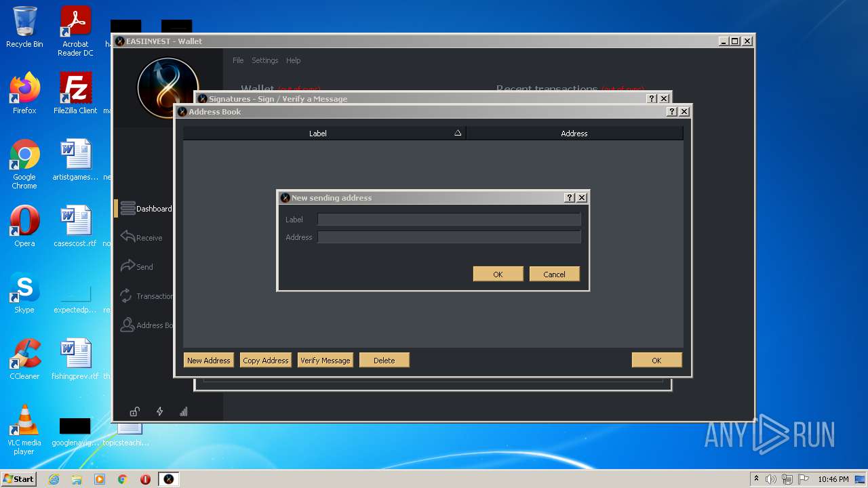This screenshot has height=488, width=868.
Task: Sort Address Book by Address column header
Action: tap(574, 134)
